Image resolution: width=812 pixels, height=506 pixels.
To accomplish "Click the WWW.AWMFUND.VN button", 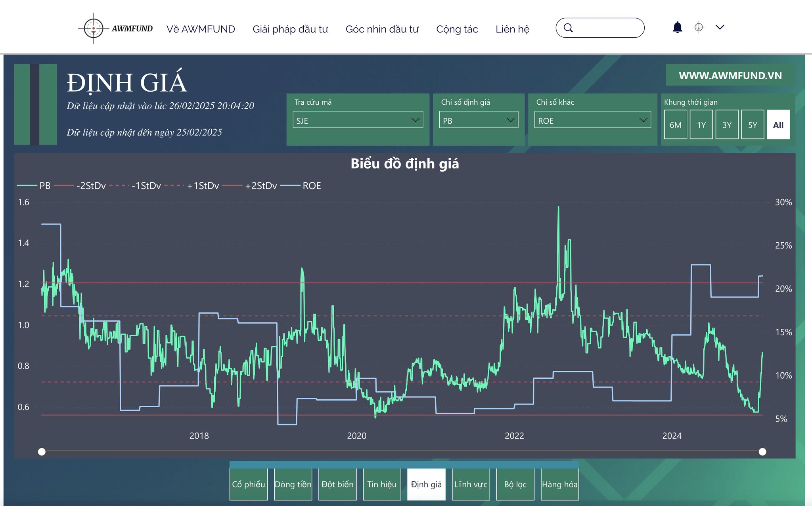I will (x=730, y=75).
